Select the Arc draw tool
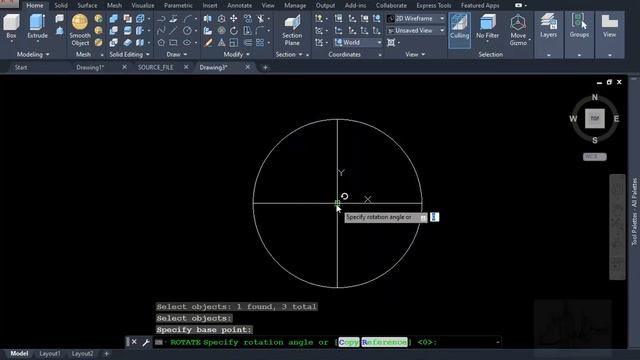Image resolution: width=640 pixels, height=360 pixels. (x=187, y=18)
